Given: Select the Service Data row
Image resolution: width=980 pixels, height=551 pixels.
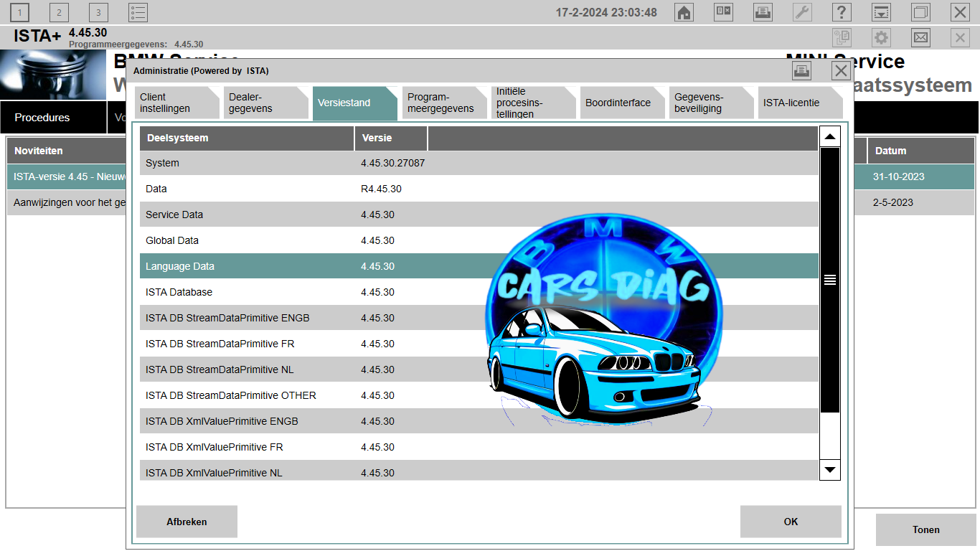Looking at the screenshot, I should (479, 215).
